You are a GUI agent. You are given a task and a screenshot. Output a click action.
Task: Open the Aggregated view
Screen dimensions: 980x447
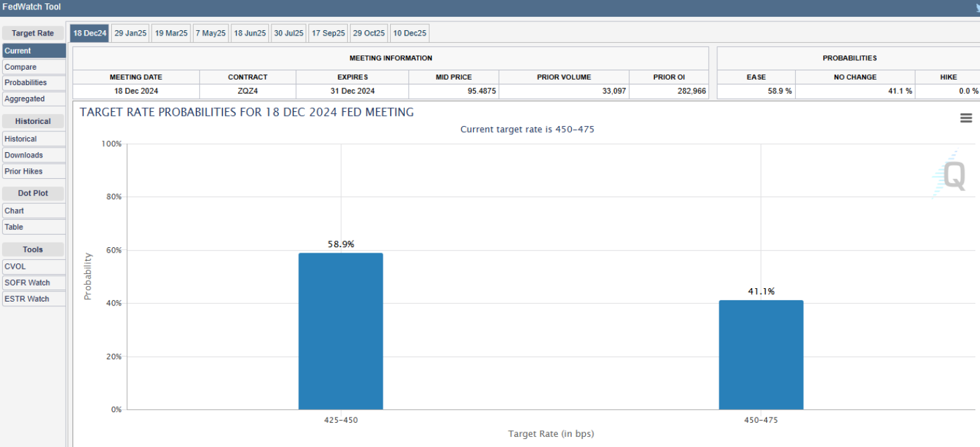(34, 99)
